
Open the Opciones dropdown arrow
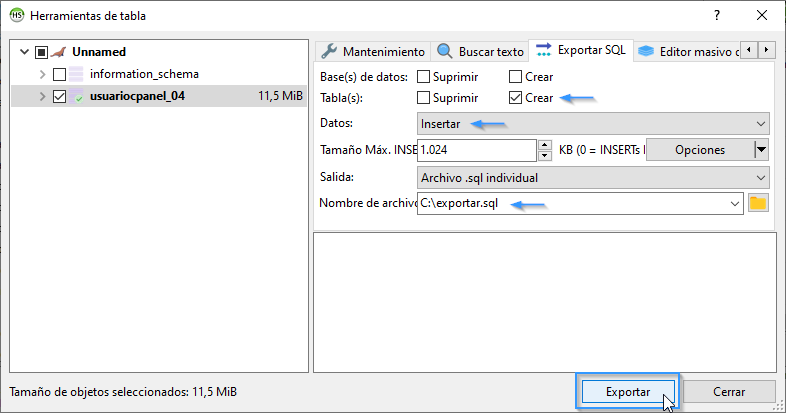pyautogui.click(x=761, y=150)
